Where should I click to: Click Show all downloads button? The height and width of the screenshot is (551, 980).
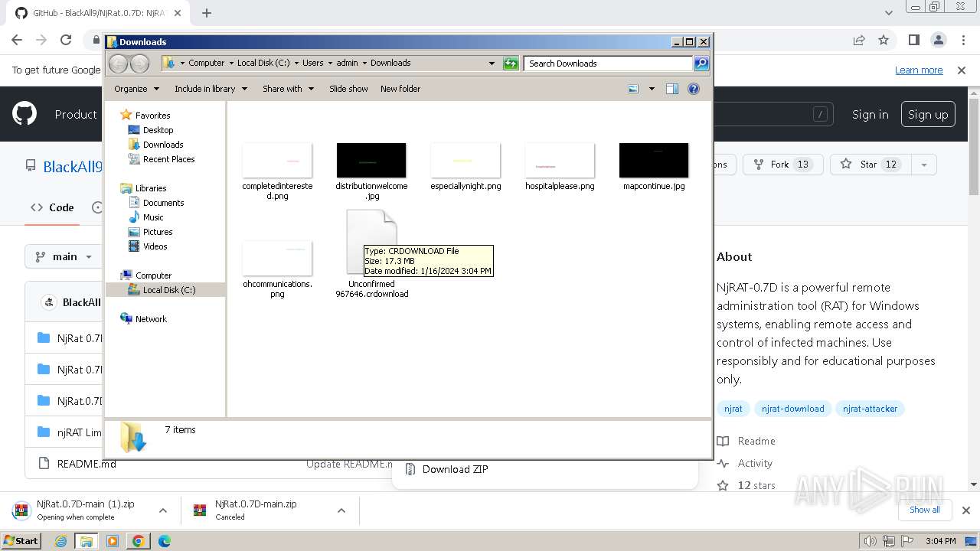[925, 510]
